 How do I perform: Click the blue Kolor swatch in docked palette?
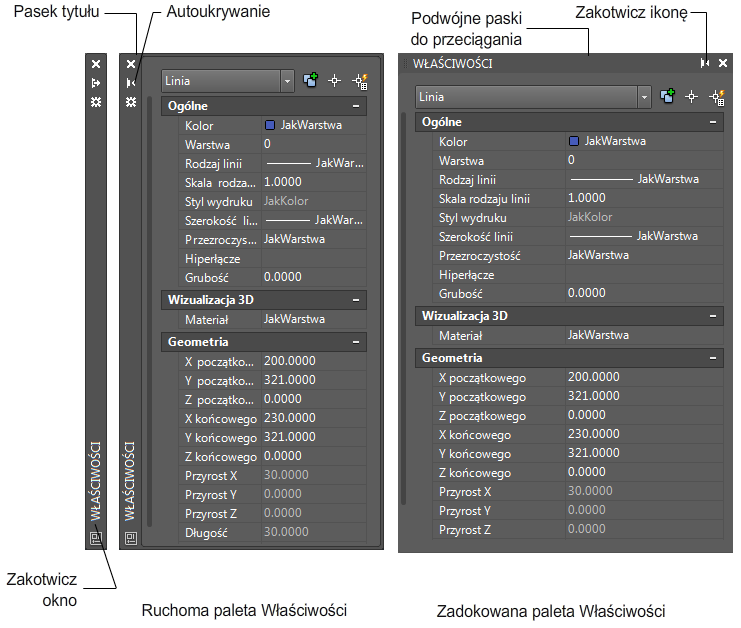coord(574,141)
